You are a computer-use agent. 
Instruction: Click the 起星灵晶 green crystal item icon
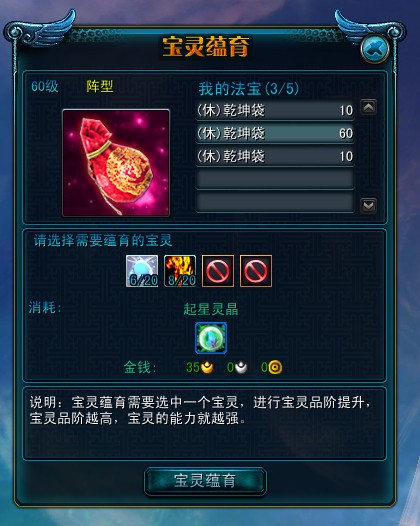point(211,338)
